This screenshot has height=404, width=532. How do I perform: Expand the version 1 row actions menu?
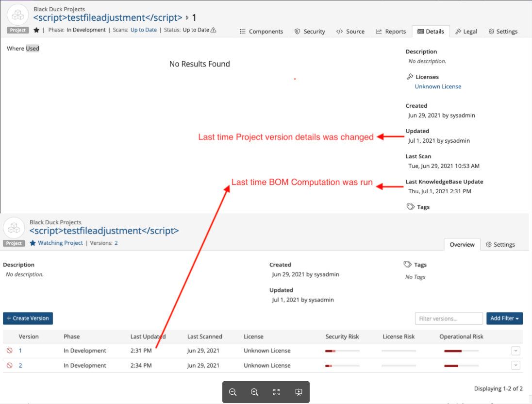515,351
